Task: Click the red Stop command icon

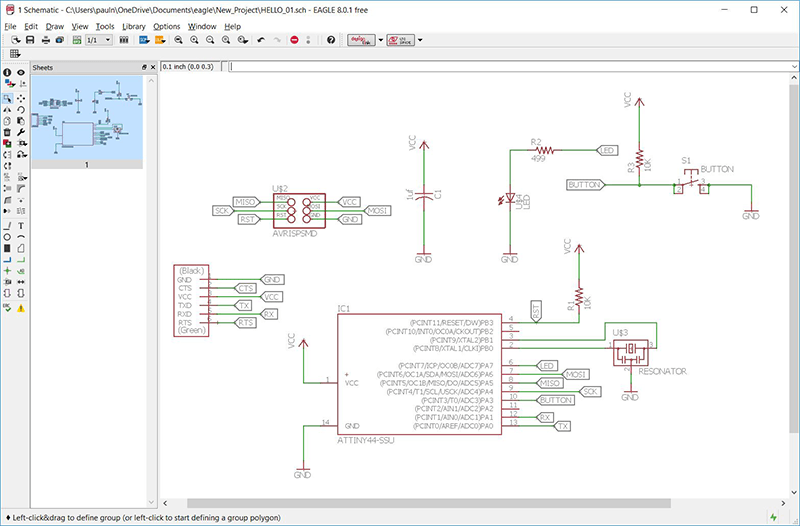Action: pos(294,40)
